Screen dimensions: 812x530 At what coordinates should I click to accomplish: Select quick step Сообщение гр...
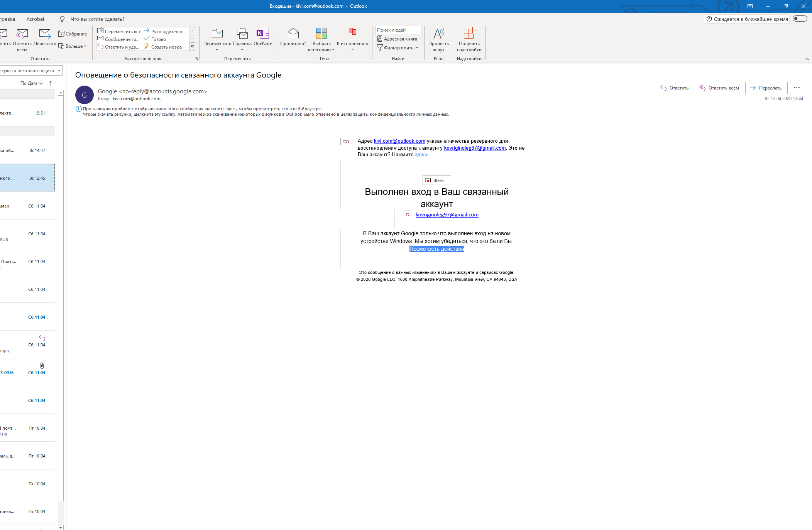click(x=119, y=39)
